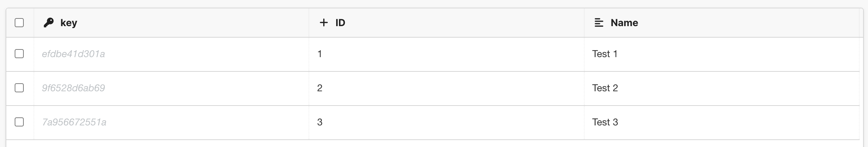This screenshot has width=868, height=147.
Task: Click the key column header label
Action: point(68,23)
